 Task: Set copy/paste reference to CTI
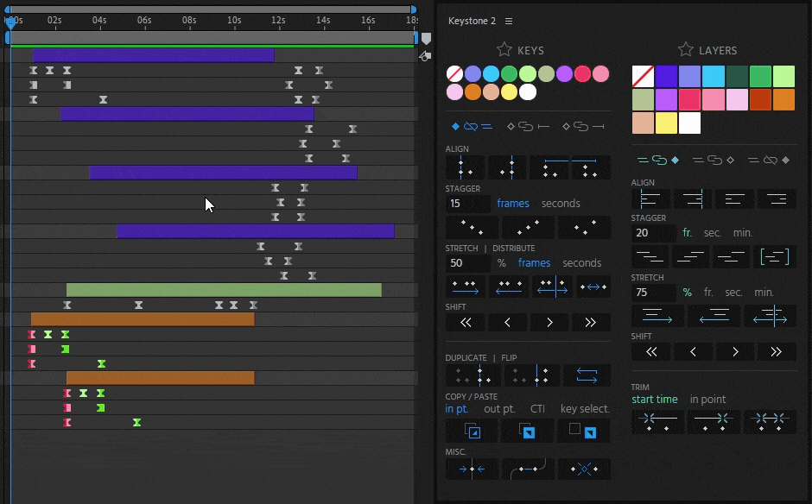(537, 409)
